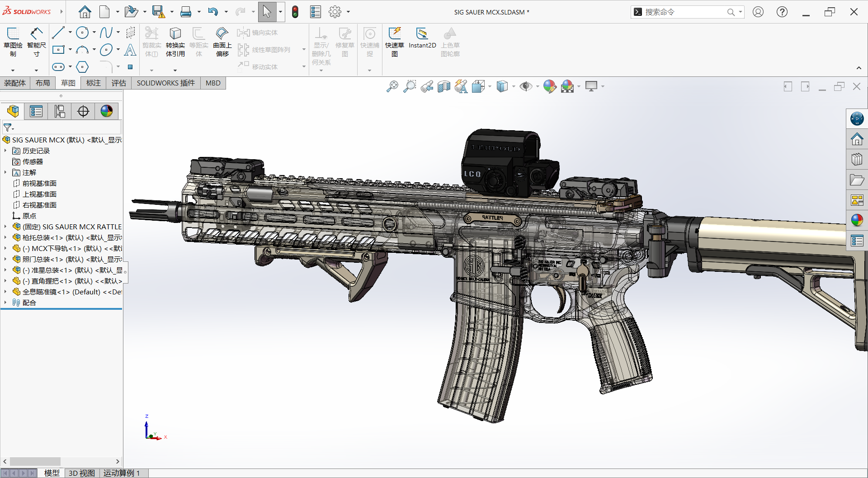Click the Open file folder icon
The image size is (868, 478).
click(131, 12)
